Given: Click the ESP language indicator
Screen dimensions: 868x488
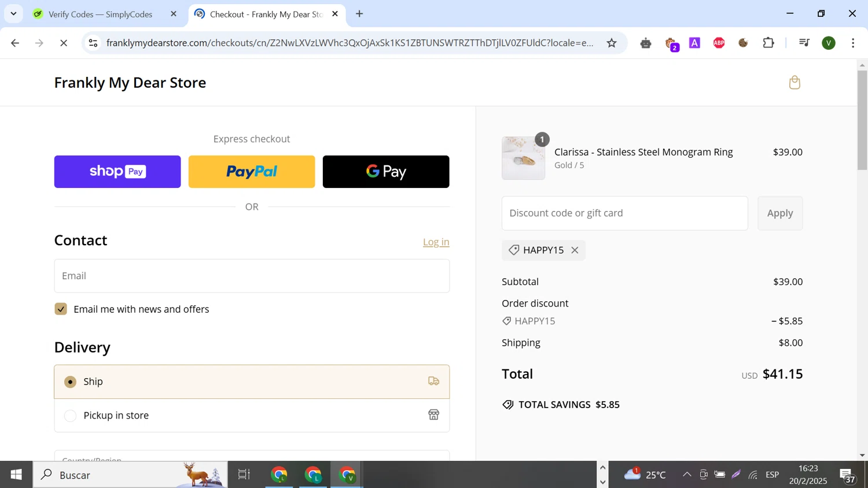Looking at the screenshot, I should tap(773, 475).
